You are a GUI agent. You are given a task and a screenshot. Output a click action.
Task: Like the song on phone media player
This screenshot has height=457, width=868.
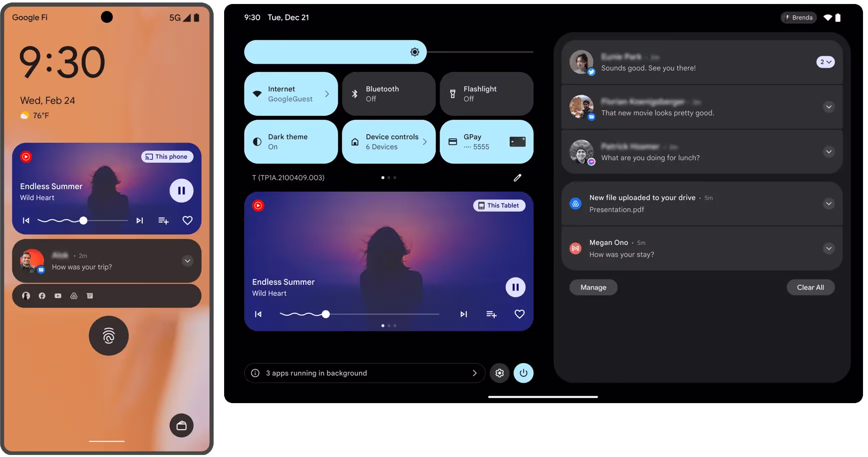[x=187, y=221]
